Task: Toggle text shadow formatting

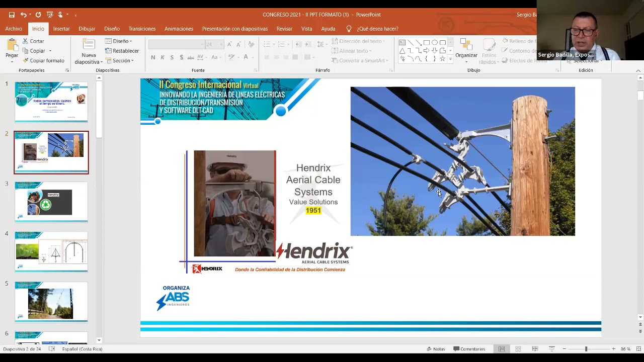Action: pos(182,57)
